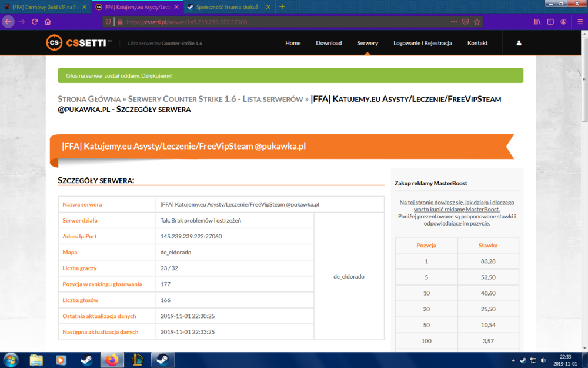Select the IP address 145.239.239.222:27060
Screen dimensions: 588x368
(x=191, y=237)
